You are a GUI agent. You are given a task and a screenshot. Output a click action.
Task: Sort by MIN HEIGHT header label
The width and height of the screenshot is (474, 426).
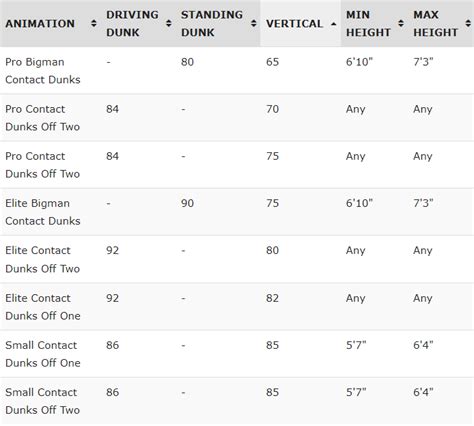coord(368,24)
